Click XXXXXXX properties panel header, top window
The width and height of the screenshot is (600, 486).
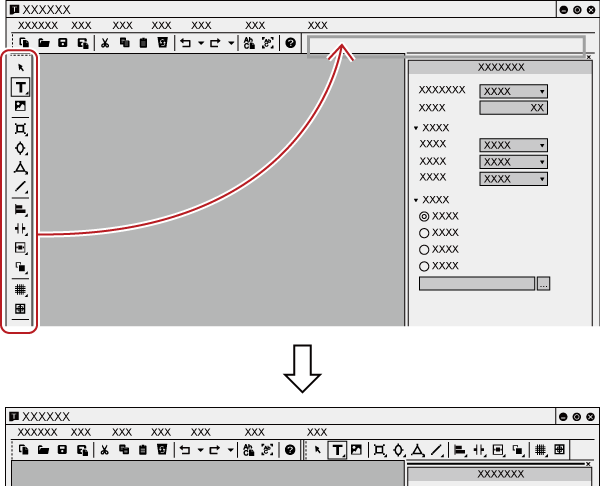click(501, 67)
